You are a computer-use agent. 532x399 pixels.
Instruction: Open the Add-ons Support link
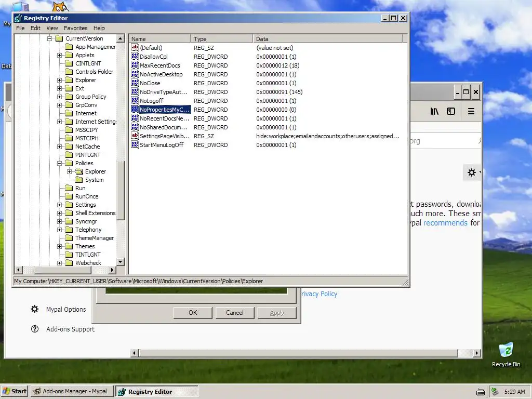70,329
